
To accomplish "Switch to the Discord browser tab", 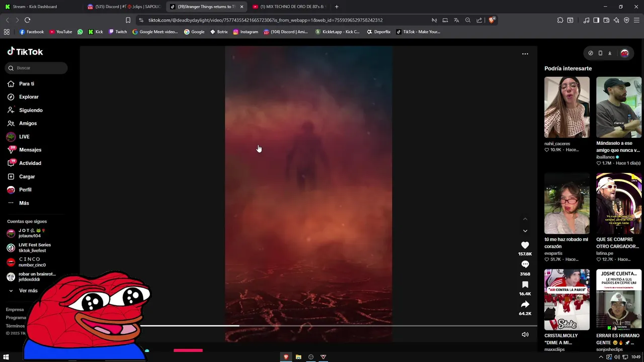I will 124,7.
